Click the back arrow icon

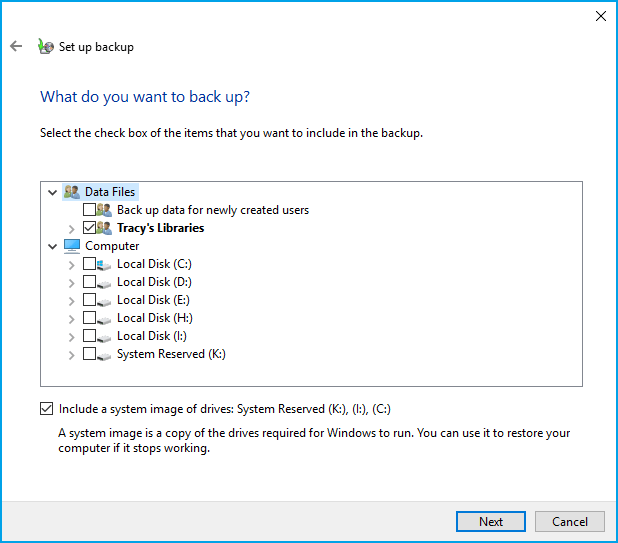pos(16,46)
